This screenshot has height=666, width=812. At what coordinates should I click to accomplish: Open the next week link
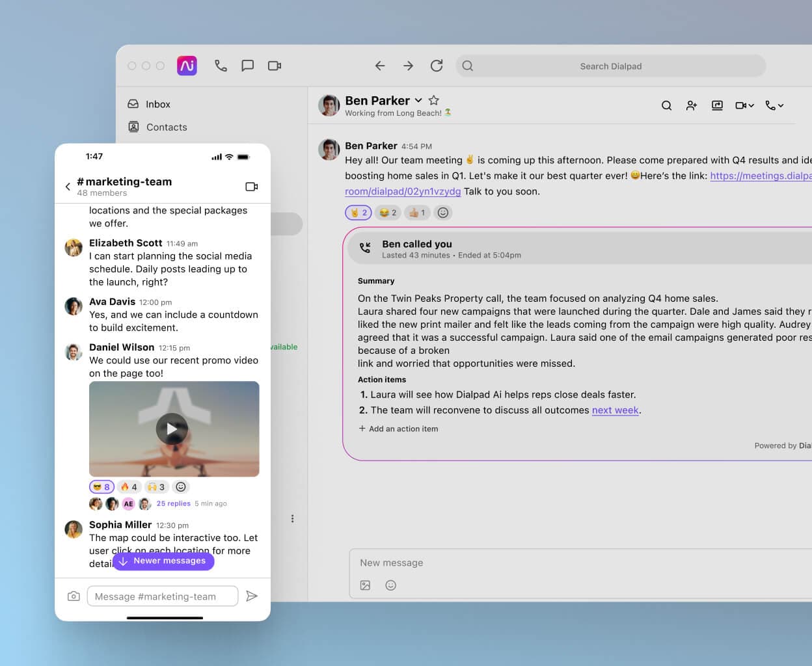click(x=615, y=410)
